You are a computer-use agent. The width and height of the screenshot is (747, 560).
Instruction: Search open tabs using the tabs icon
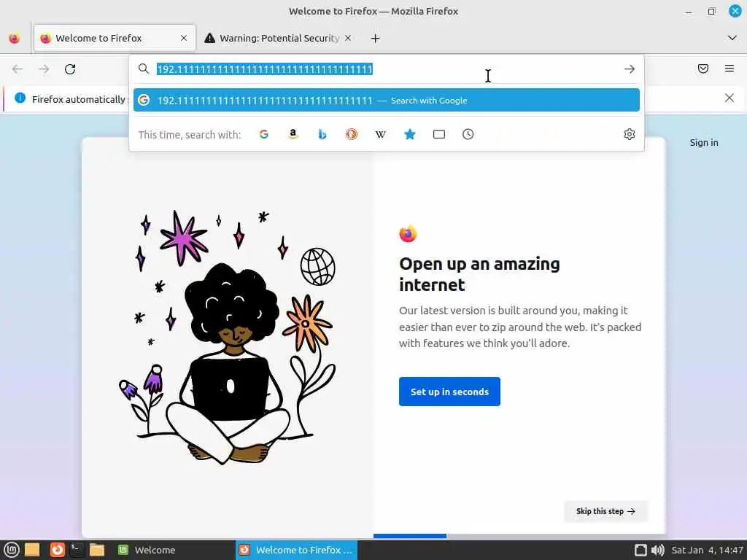[x=438, y=134]
